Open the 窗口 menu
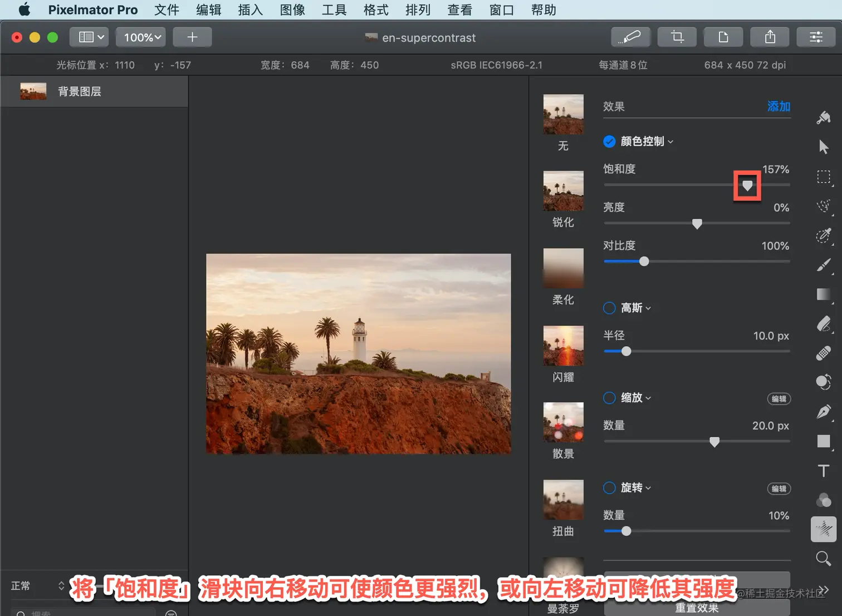 point(502,9)
